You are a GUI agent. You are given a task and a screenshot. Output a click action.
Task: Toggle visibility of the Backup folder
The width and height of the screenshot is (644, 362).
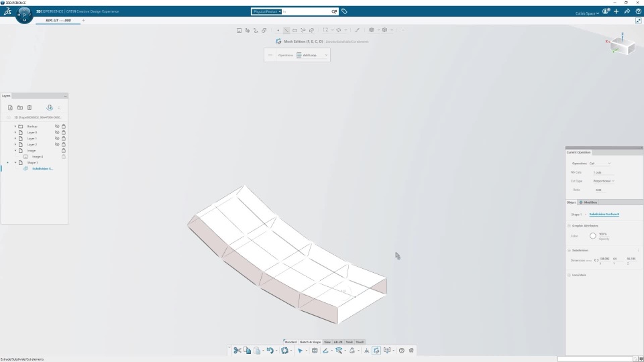click(57, 127)
